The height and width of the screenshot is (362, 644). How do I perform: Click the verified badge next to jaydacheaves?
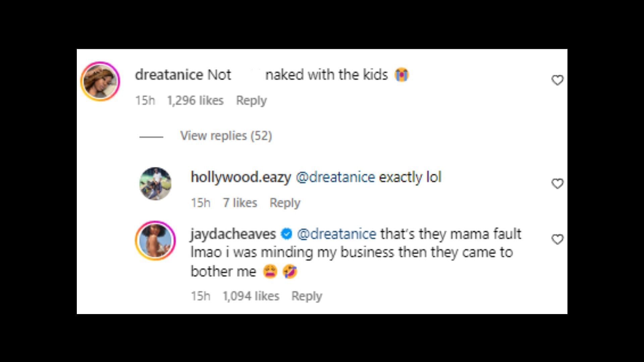pos(286,234)
